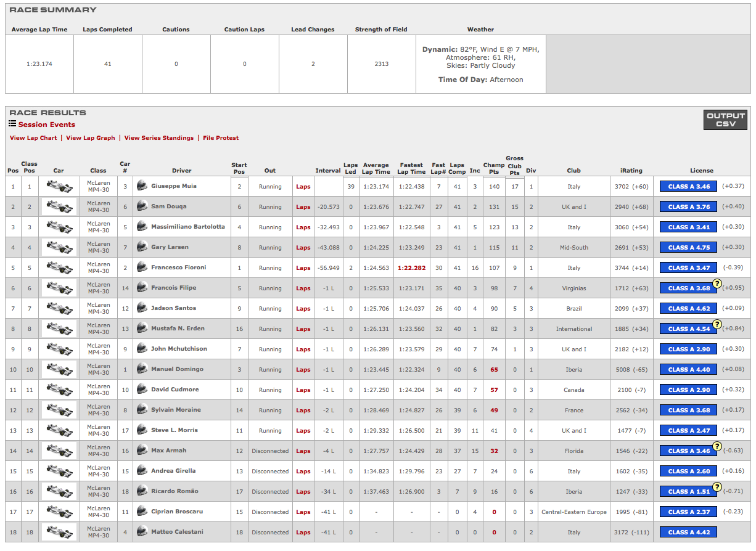Screen dimensions: 756x551
Task: Click the interval value -20.573
Action: pos(327,206)
